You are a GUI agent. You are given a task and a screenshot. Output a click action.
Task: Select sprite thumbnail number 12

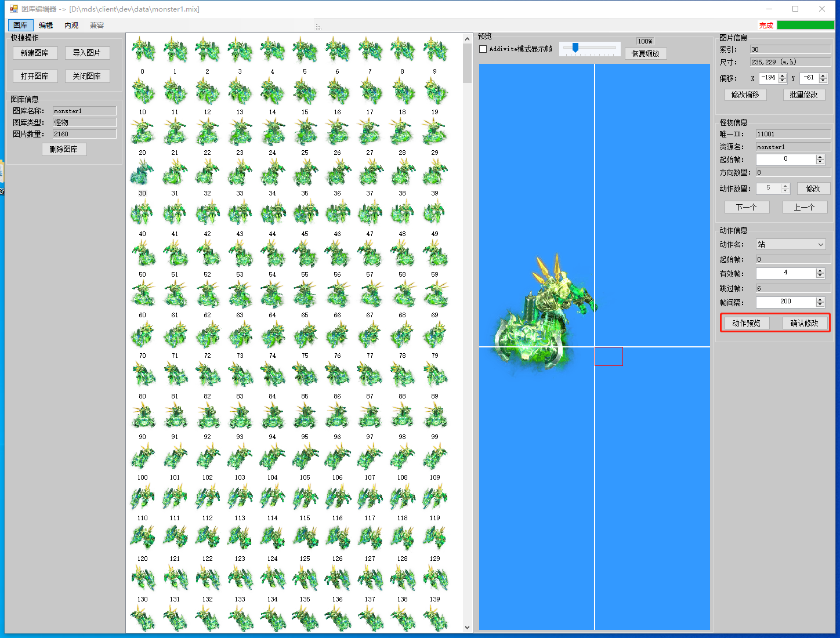[x=207, y=92]
